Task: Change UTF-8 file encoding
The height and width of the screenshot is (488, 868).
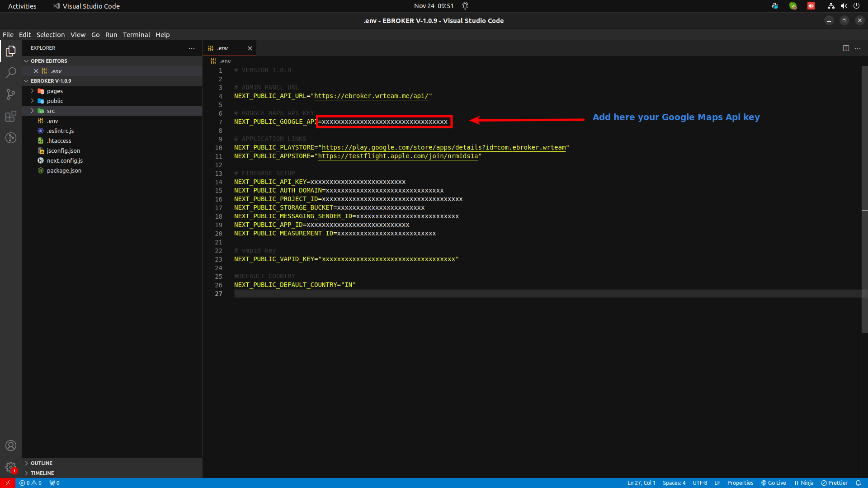Action: point(700,483)
